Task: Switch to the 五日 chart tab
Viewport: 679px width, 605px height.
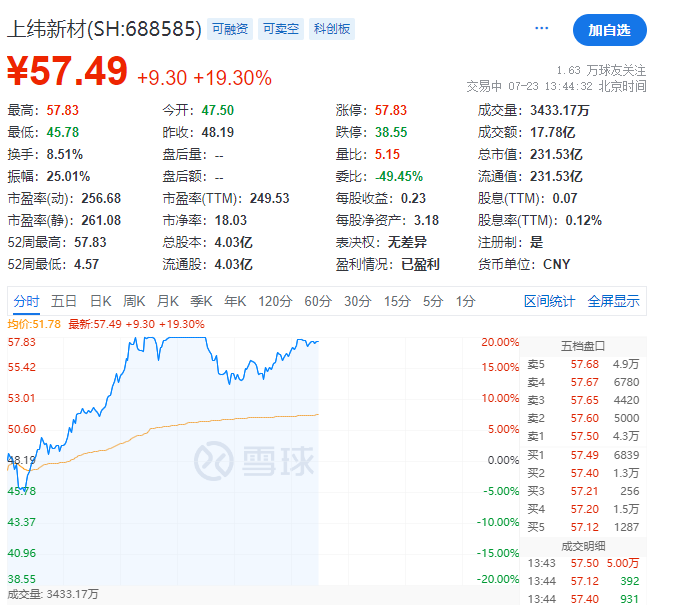Action: (x=64, y=301)
